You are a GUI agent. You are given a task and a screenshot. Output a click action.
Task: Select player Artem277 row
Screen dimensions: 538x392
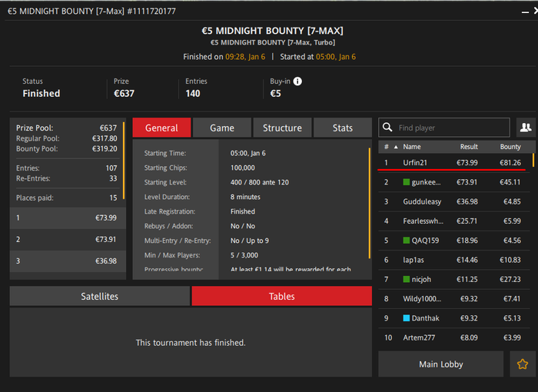[x=454, y=337]
